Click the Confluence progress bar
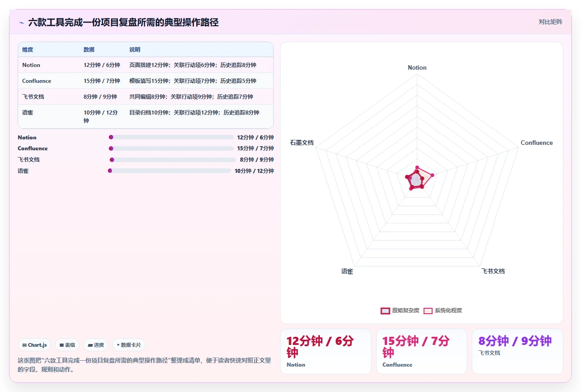 (x=171, y=148)
